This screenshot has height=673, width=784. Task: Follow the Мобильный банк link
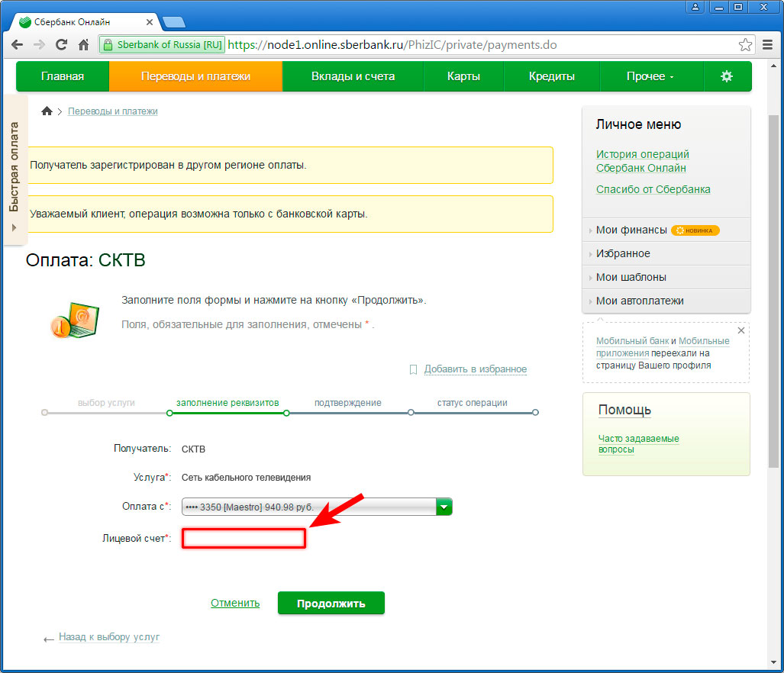pyautogui.click(x=632, y=341)
